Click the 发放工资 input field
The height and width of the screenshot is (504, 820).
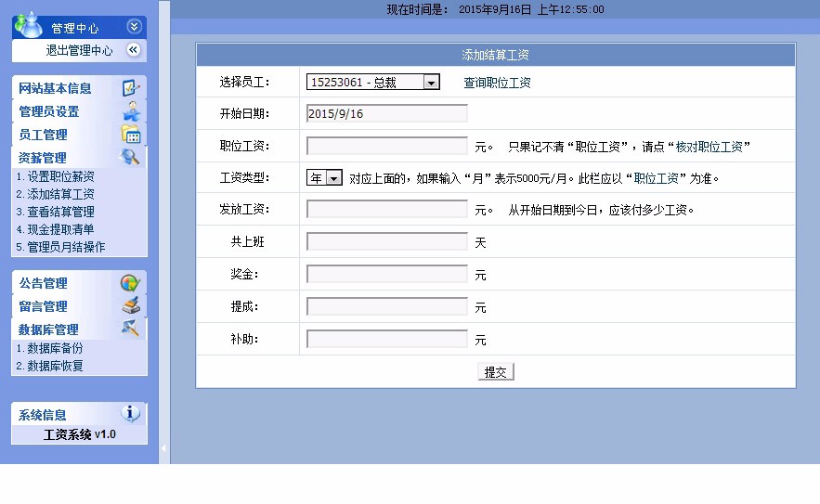coord(387,209)
